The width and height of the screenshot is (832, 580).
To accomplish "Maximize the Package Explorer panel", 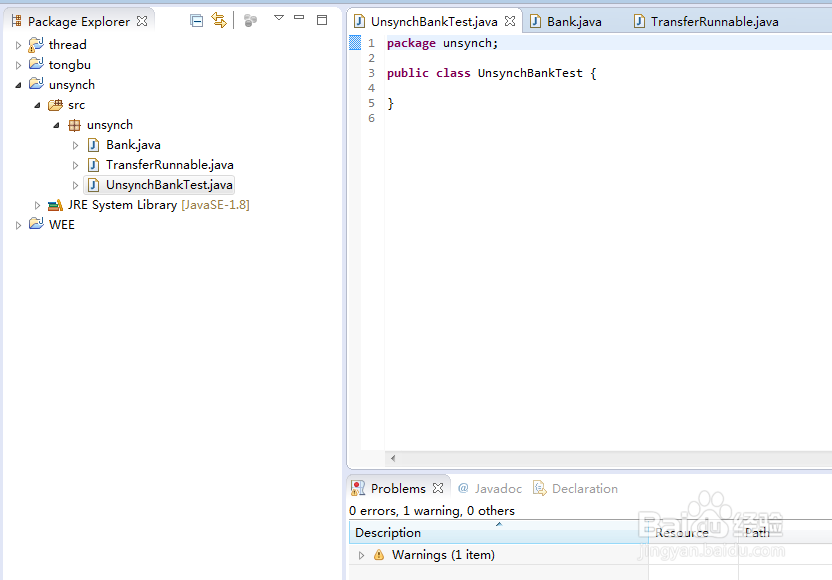I will [322, 20].
